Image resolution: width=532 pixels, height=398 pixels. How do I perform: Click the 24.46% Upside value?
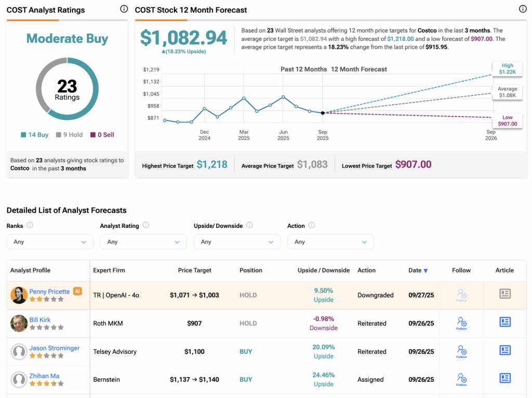tap(324, 380)
